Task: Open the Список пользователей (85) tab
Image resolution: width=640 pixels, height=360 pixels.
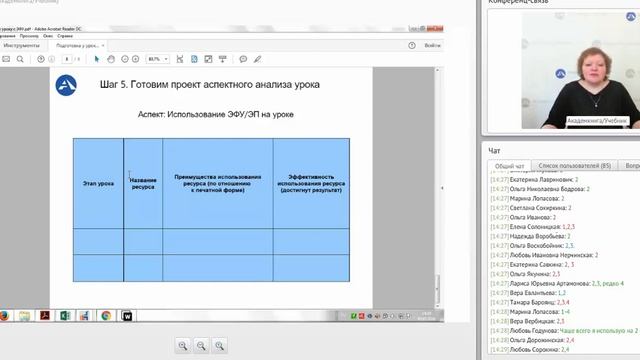Action: (x=575, y=166)
